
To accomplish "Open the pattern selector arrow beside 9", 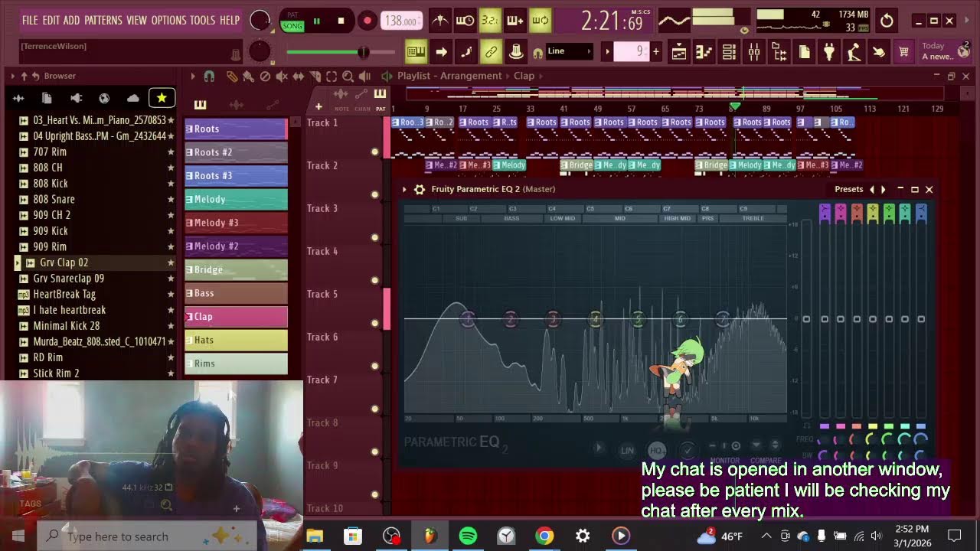I will click(x=607, y=52).
